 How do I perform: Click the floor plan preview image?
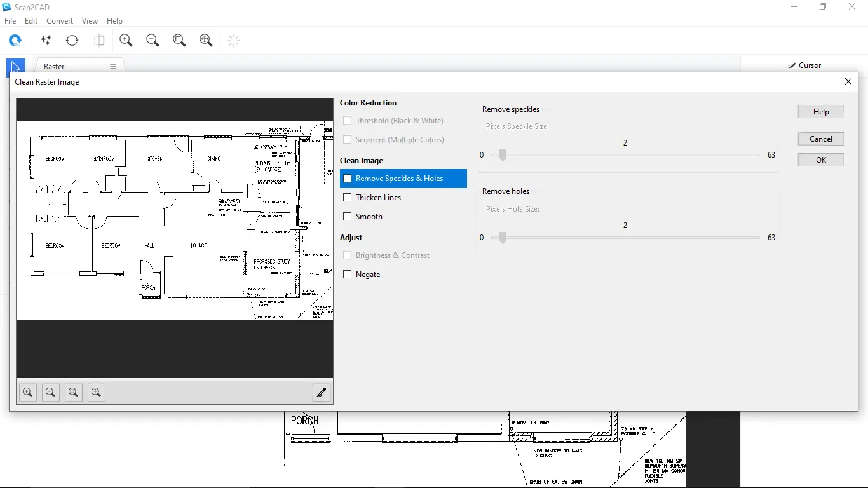tap(175, 220)
